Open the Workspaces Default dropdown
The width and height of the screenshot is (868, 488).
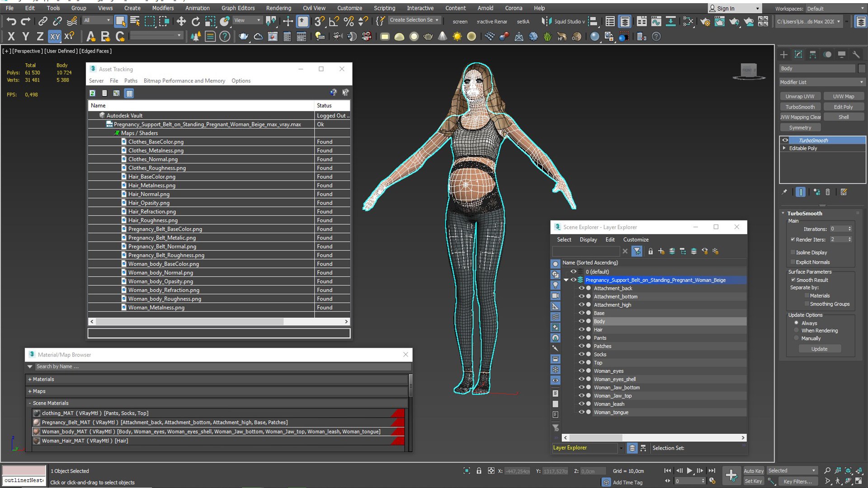[x=835, y=9]
